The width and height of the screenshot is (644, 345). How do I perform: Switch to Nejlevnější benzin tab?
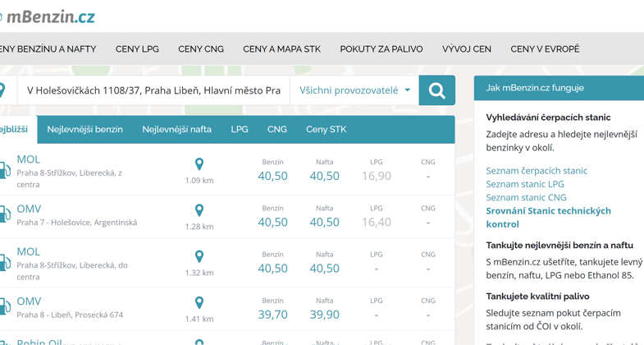(85, 130)
